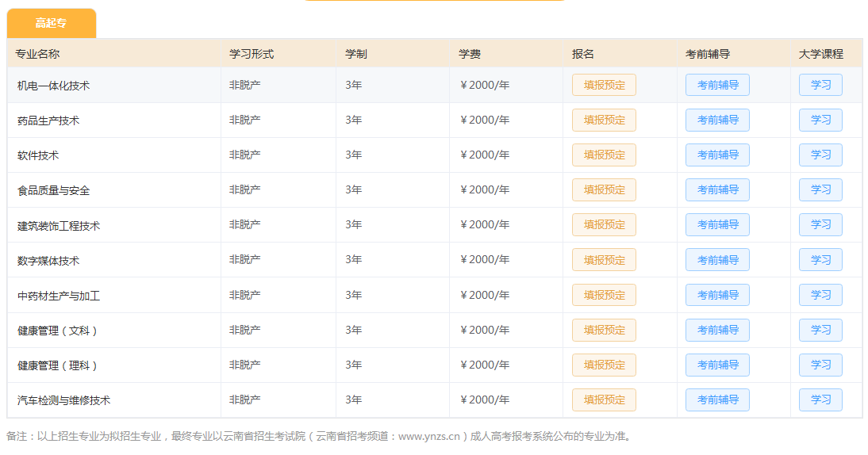Click 填报预定 for 健康管理（理科）
Screen dimensions: 868x455
coord(604,365)
